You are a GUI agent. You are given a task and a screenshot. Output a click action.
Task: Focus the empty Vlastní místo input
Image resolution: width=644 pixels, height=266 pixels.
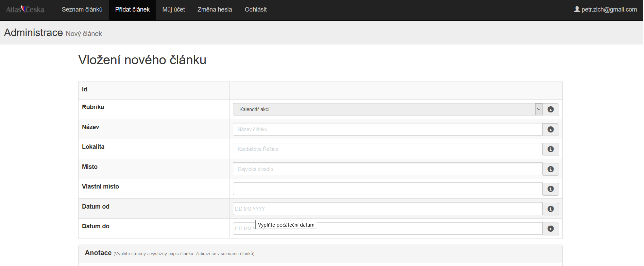pyautogui.click(x=388, y=189)
